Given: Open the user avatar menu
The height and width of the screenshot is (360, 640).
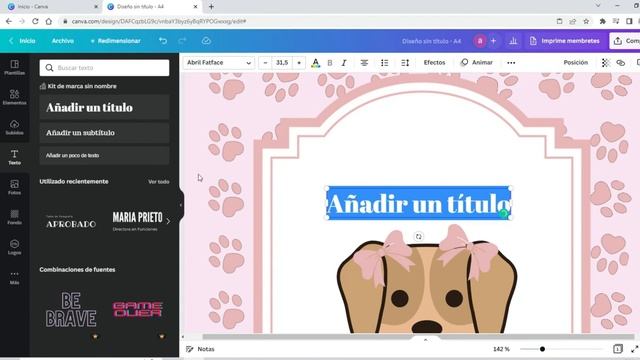Looking at the screenshot, I should (480, 41).
